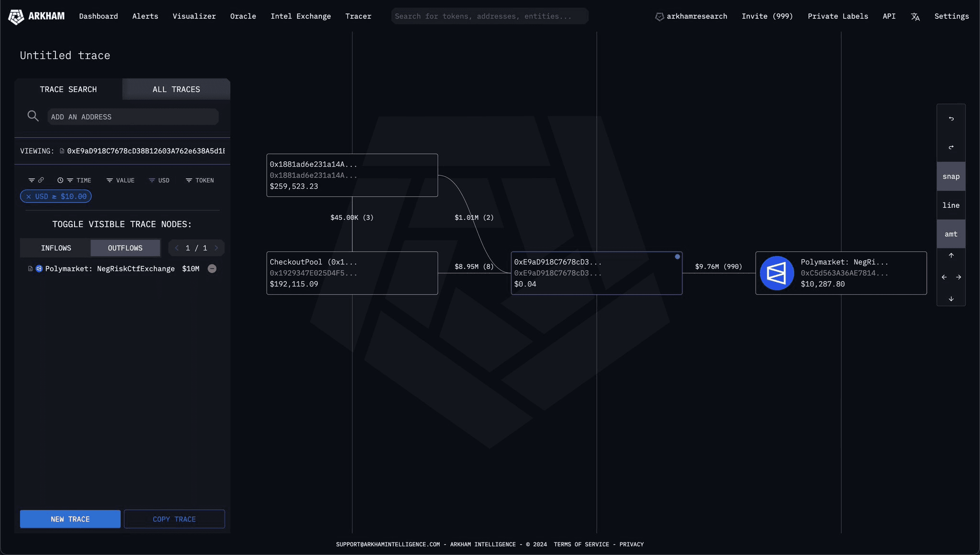Image resolution: width=980 pixels, height=555 pixels.
Task: Click the Copy Trace button
Action: (174, 519)
